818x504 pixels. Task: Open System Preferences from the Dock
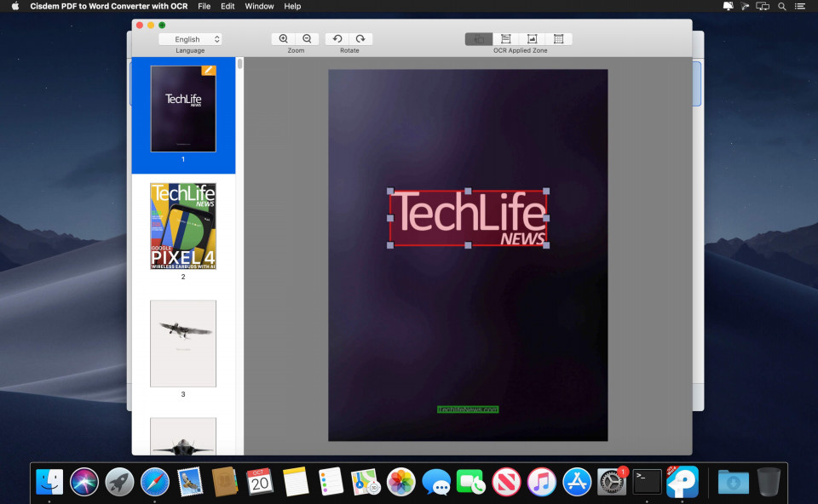pos(612,482)
